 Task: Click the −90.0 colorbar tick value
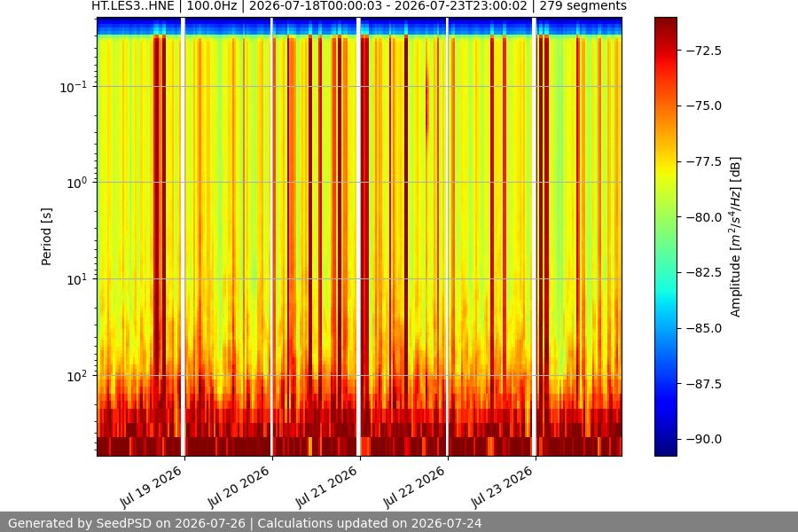(x=703, y=439)
